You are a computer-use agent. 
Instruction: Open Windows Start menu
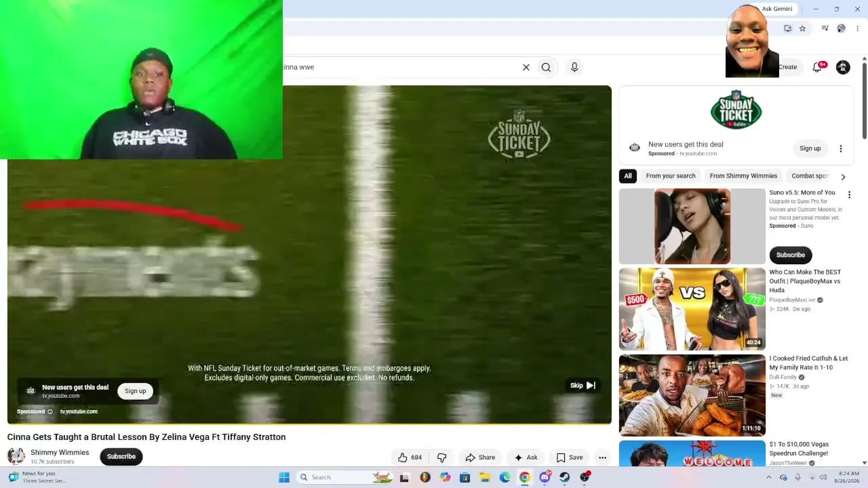(284, 477)
